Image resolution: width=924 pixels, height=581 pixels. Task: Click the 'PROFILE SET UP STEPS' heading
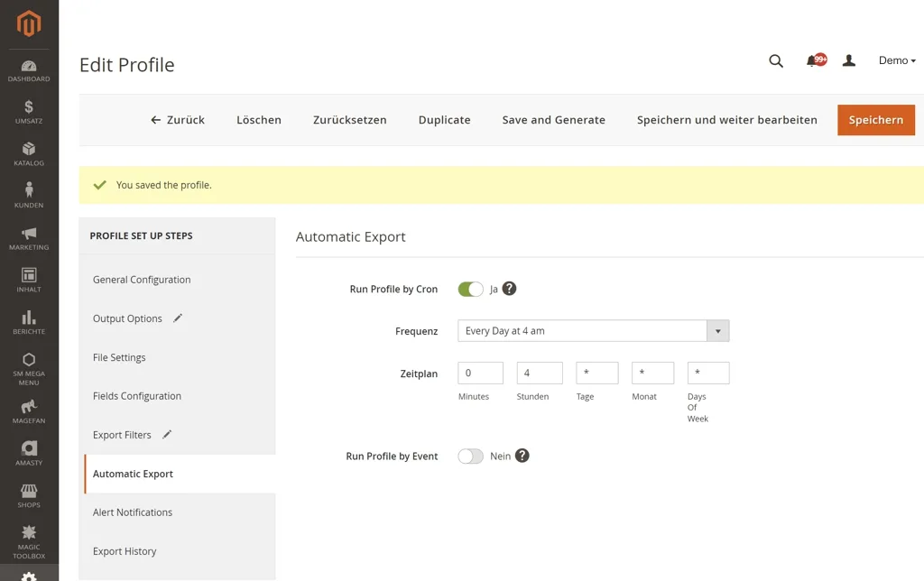tap(142, 235)
